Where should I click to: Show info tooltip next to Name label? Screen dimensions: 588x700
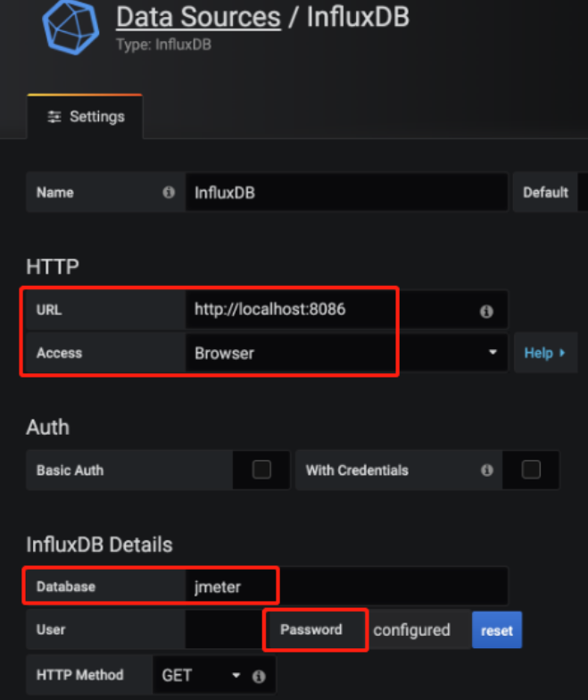click(x=169, y=193)
